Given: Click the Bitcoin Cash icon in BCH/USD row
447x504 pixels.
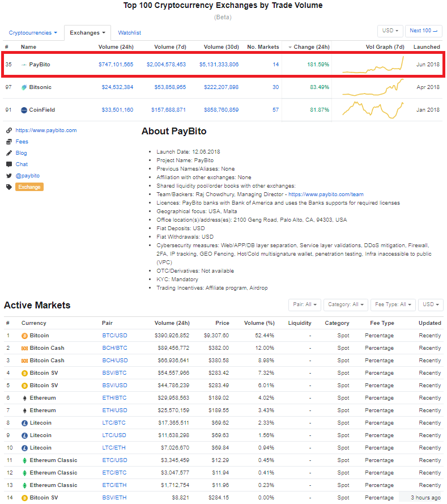Looking at the screenshot, I should click(24, 361).
